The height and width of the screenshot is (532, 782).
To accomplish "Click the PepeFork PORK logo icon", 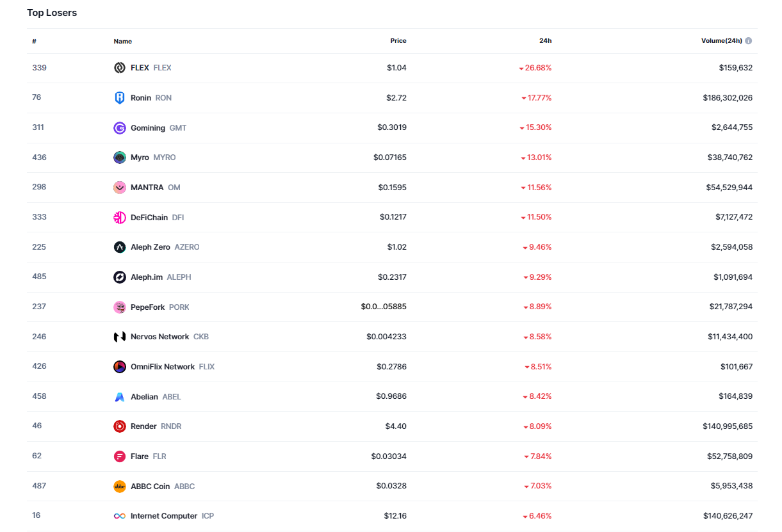I will coord(120,307).
